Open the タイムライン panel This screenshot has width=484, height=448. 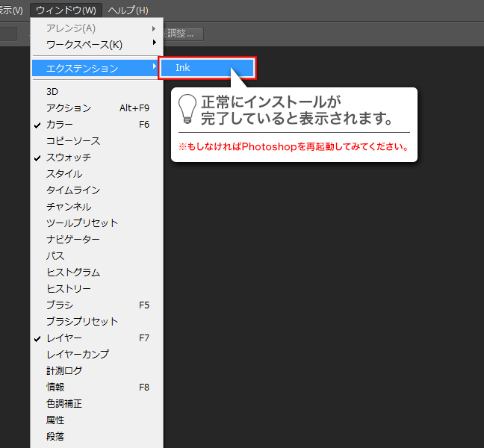coord(73,190)
